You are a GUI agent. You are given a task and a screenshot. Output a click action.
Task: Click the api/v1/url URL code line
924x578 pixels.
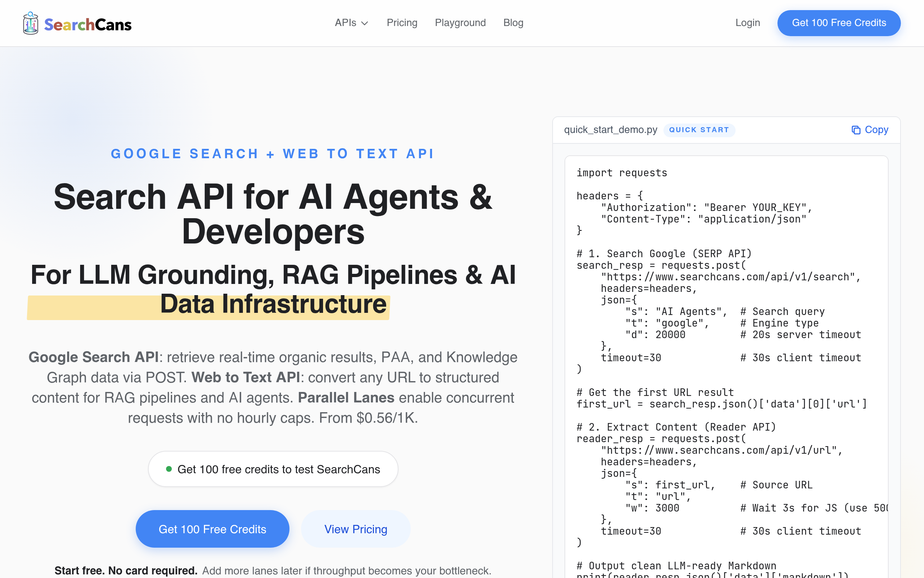(x=722, y=450)
